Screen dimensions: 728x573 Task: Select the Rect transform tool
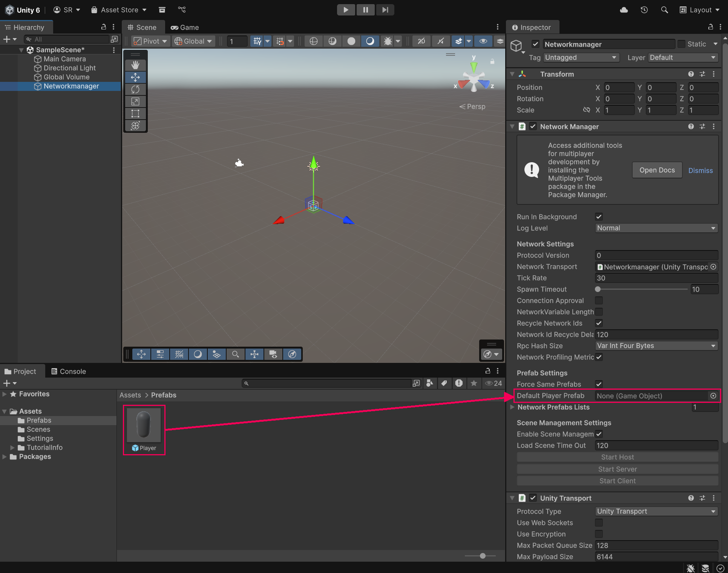135,114
